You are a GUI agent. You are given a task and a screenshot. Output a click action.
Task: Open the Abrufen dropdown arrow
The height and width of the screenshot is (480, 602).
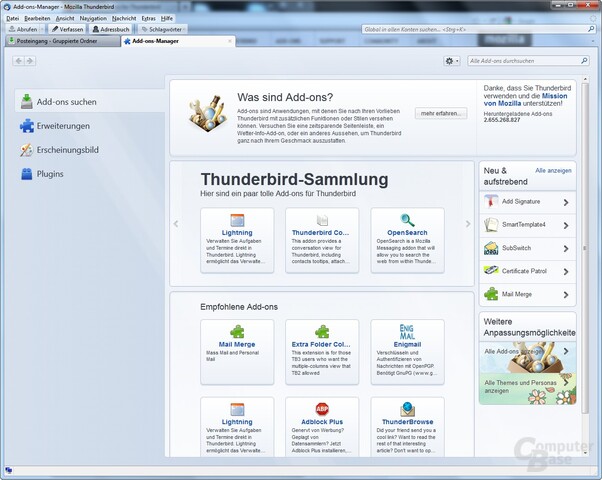pos(42,29)
